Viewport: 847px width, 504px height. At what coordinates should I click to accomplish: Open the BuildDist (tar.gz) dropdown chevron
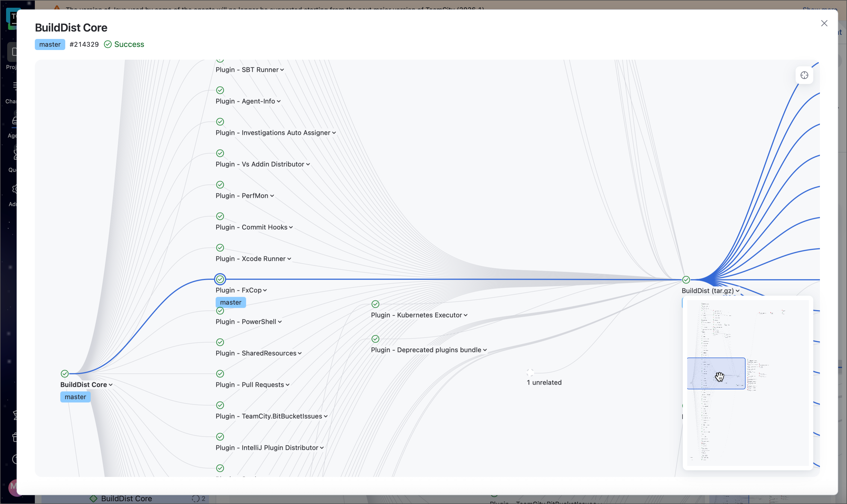(x=737, y=291)
